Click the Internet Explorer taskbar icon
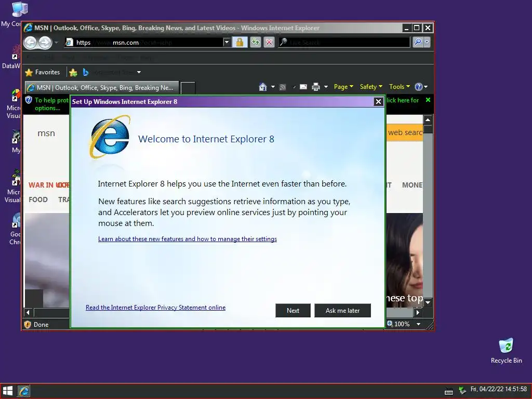This screenshot has width=532, height=399. click(24, 391)
